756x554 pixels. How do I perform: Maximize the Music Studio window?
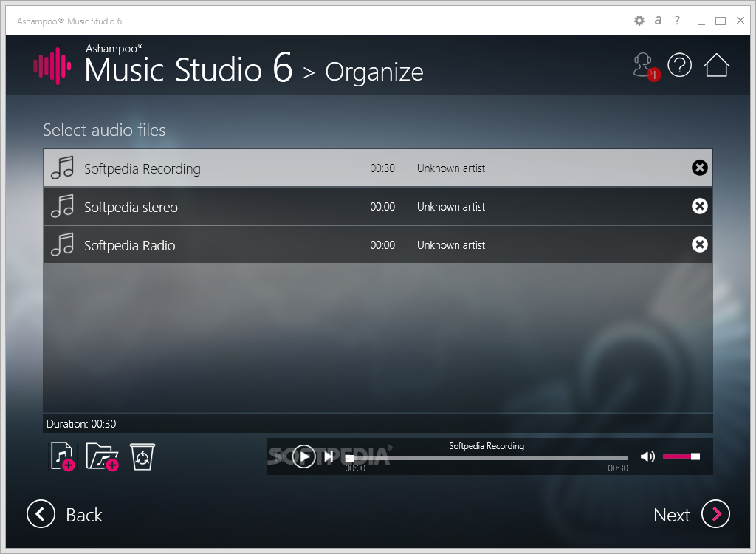[x=721, y=21]
